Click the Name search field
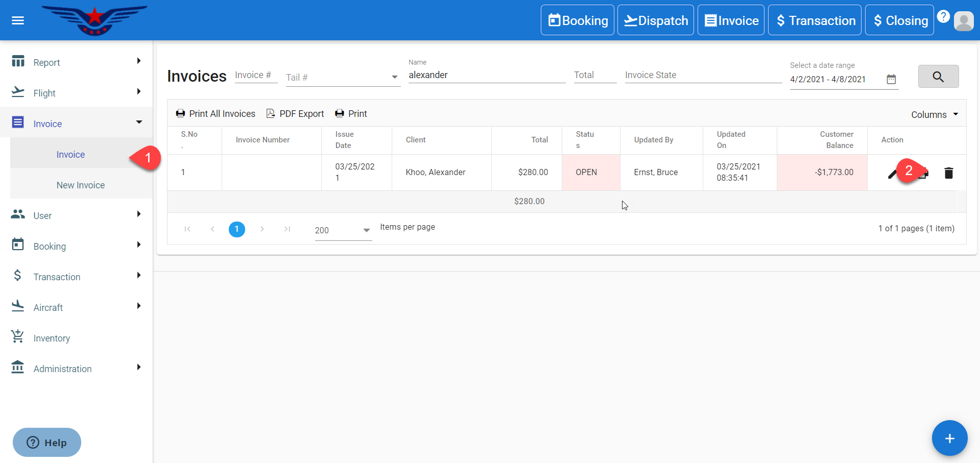 coord(486,75)
